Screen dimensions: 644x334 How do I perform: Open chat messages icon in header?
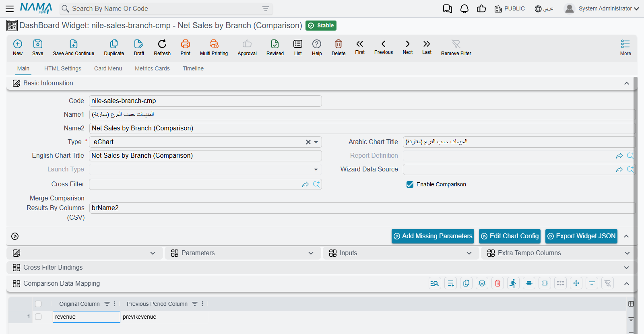447,9
